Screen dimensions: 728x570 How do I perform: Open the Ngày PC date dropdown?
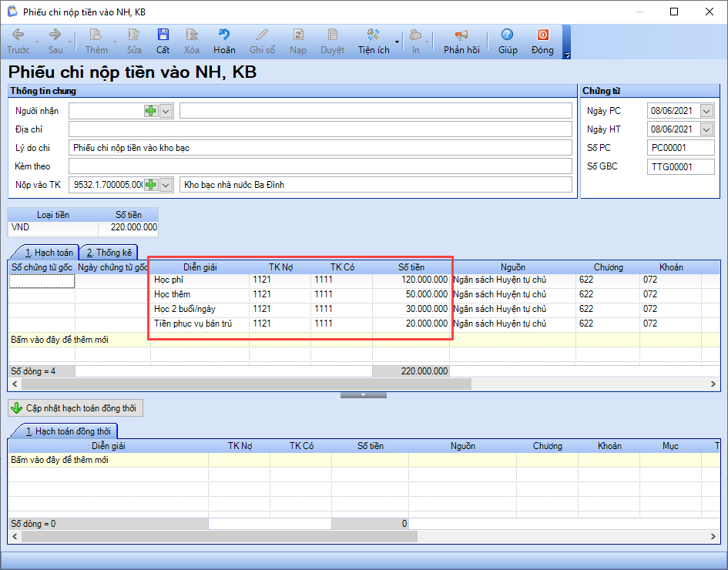click(x=706, y=111)
